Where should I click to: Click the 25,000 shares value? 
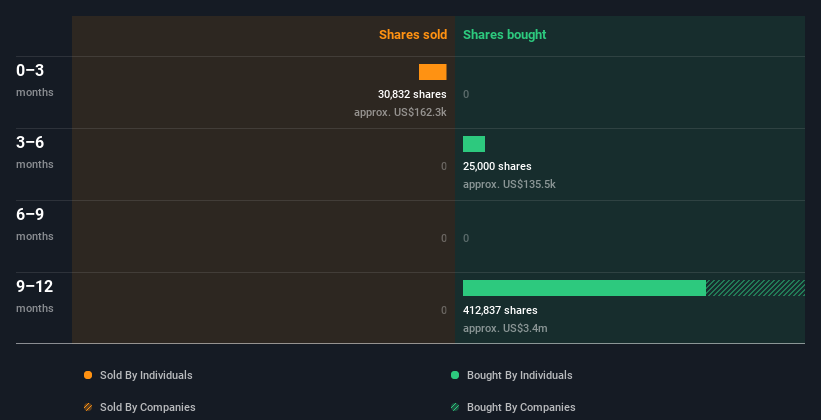click(x=497, y=166)
